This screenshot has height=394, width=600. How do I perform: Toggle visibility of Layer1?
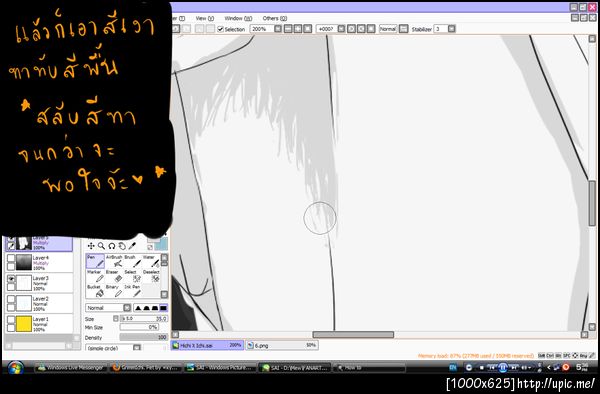coord(11,319)
